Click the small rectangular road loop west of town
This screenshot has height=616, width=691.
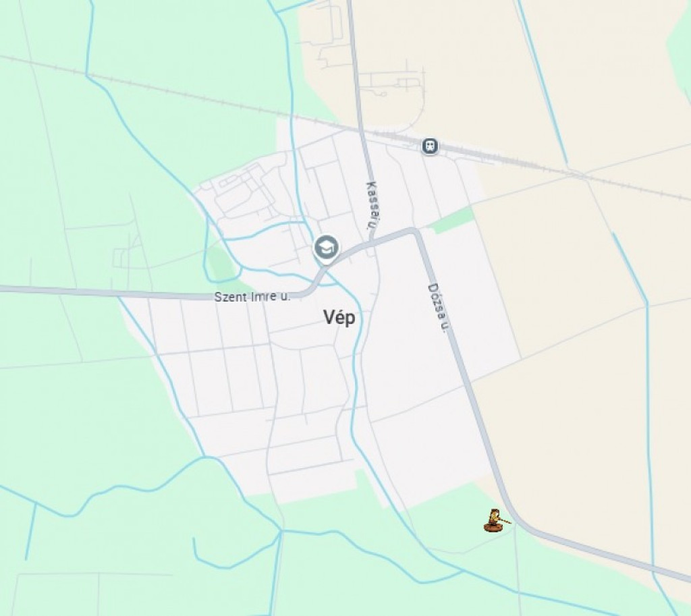click(120, 258)
